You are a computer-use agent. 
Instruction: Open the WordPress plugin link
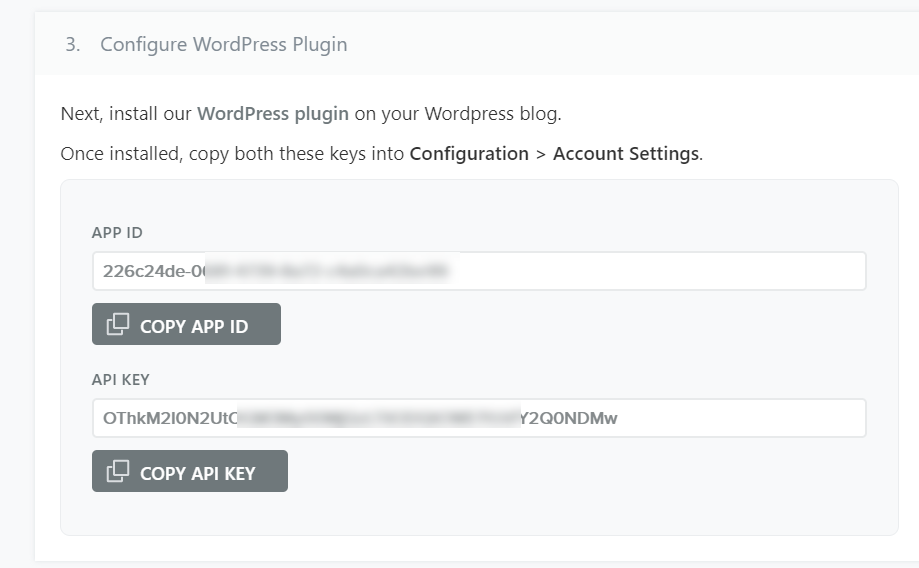click(272, 113)
